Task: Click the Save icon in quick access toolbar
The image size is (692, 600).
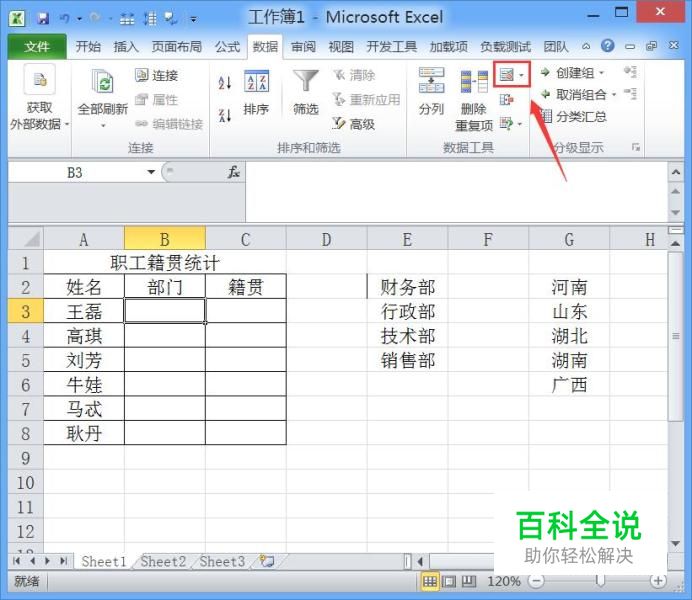Action: pyautogui.click(x=43, y=18)
